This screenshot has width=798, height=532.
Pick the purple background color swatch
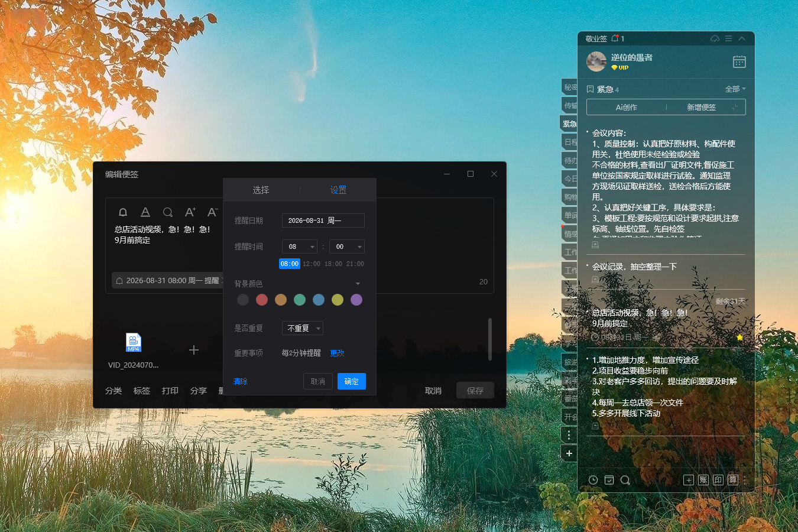[356, 300]
